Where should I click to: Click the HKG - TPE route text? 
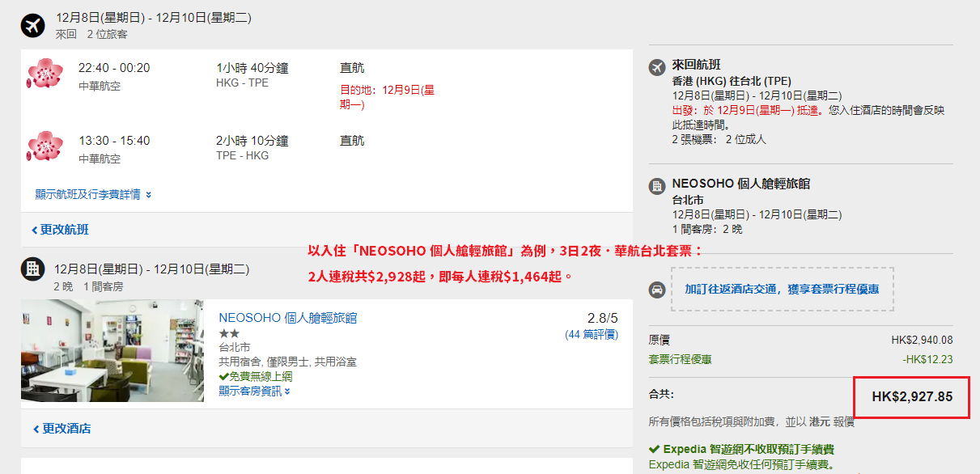coord(242,83)
